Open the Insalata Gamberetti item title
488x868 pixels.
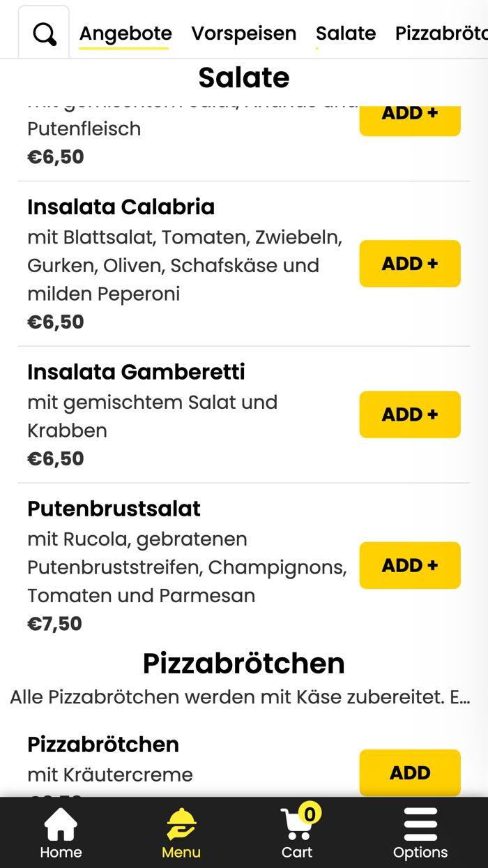[135, 372]
